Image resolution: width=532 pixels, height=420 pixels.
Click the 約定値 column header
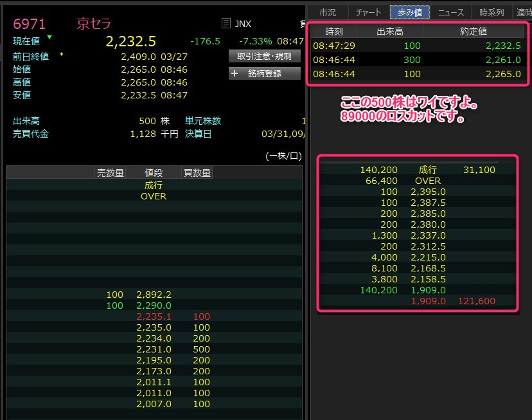click(x=474, y=31)
